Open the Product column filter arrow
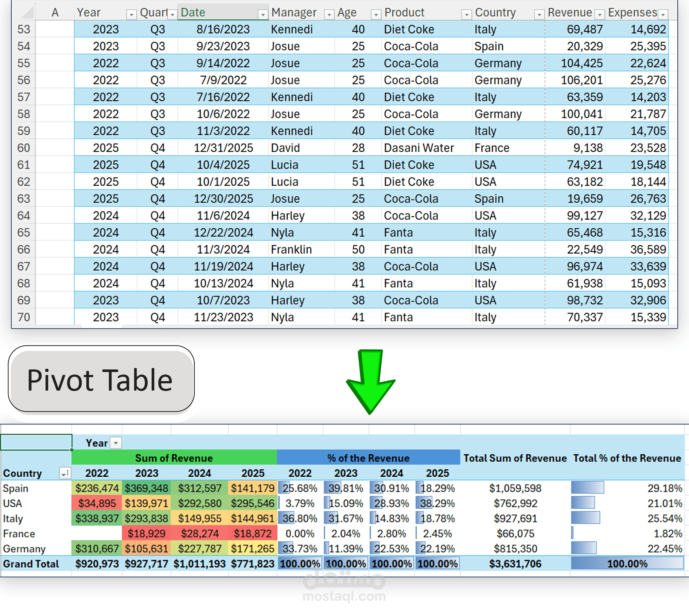The height and width of the screenshot is (616, 689). (x=467, y=14)
